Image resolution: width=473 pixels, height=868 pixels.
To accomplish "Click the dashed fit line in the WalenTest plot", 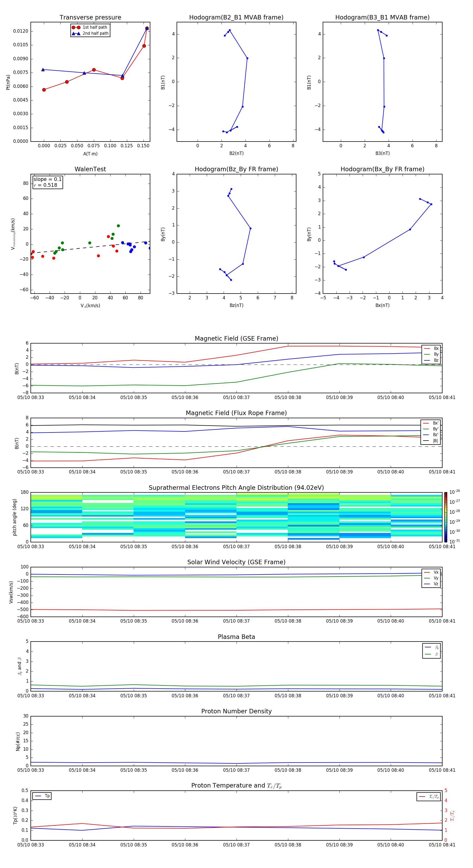I will pos(90,247).
